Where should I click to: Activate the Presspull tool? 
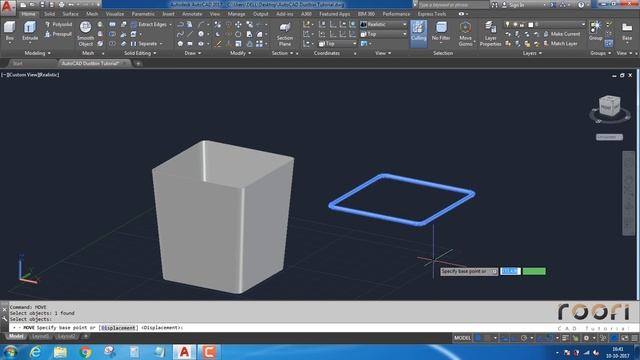coord(58,34)
